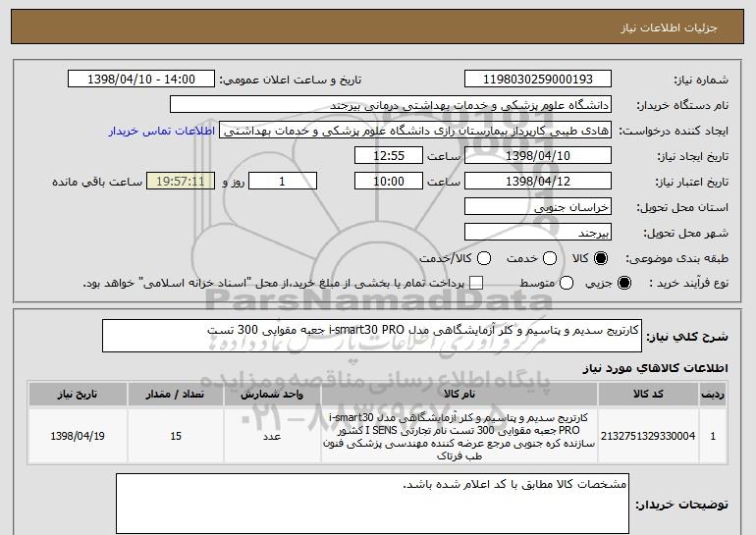
Task: Click the public announcement date field 1398/04/10 - 14:00
Action: click(141, 80)
